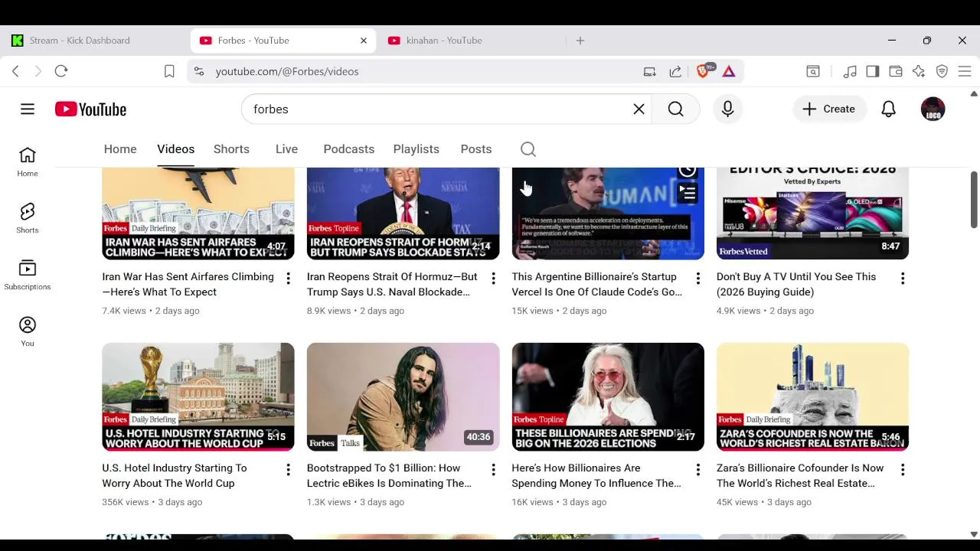Click the browser back arrow
The width and height of the screenshot is (980, 551).
(x=15, y=71)
